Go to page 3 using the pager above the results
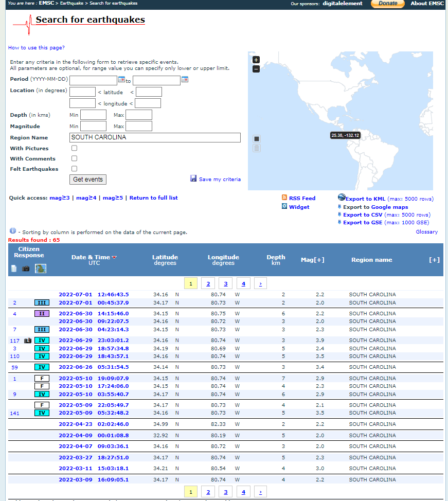 coord(226,284)
